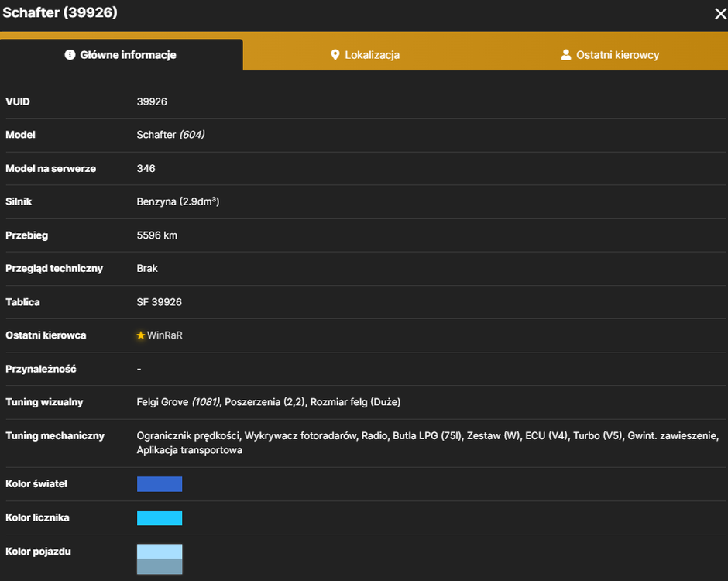The height and width of the screenshot is (581, 728).
Task: Click the cyan Kolor licznika swatch
Action: (160, 517)
